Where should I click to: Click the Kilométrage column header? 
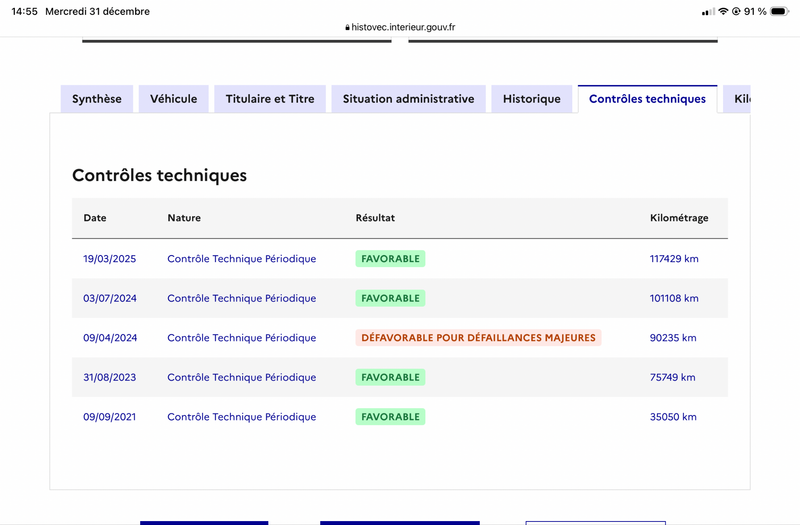click(679, 218)
